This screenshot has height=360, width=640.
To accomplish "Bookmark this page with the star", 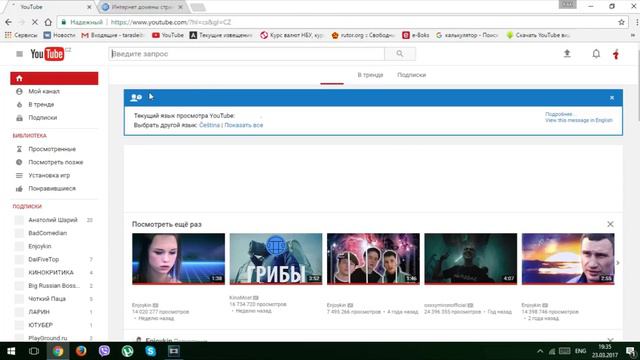I will pyautogui.click(x=621, y=22).
